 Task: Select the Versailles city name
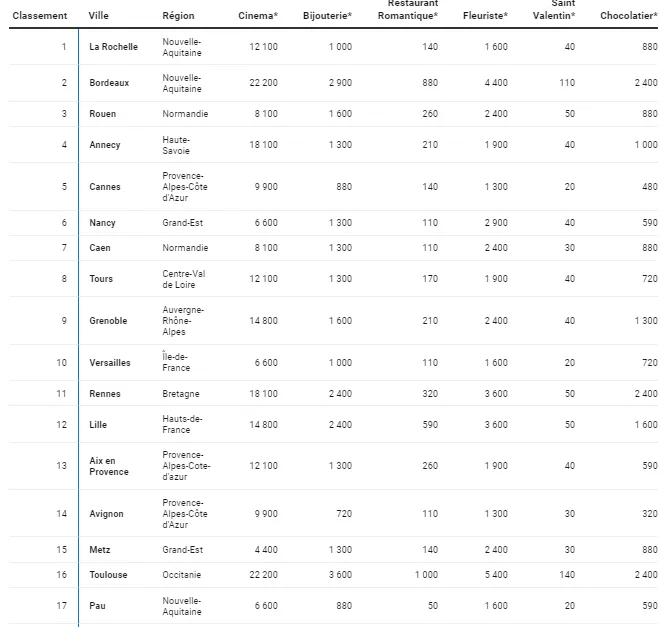tap(110, 363)
